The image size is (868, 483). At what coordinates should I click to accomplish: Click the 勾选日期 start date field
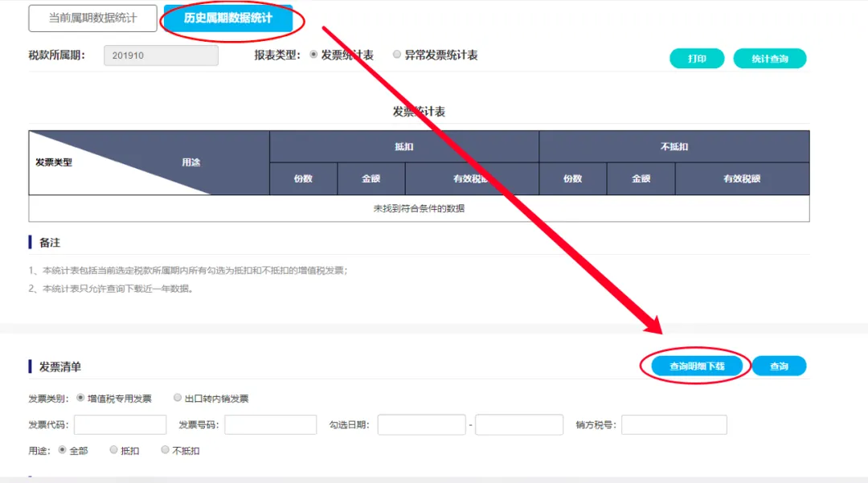pos(422,425)
